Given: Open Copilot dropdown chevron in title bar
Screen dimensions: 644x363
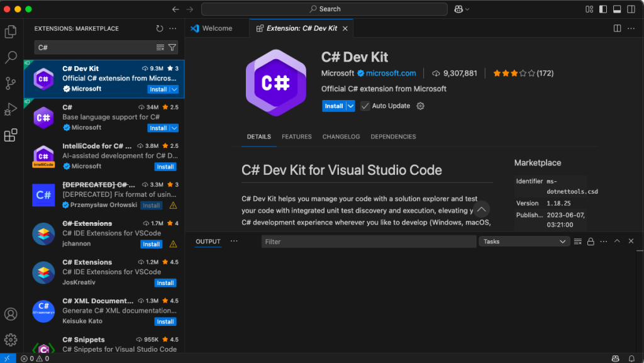Looking at the screenshot, I should click(467, 9).
